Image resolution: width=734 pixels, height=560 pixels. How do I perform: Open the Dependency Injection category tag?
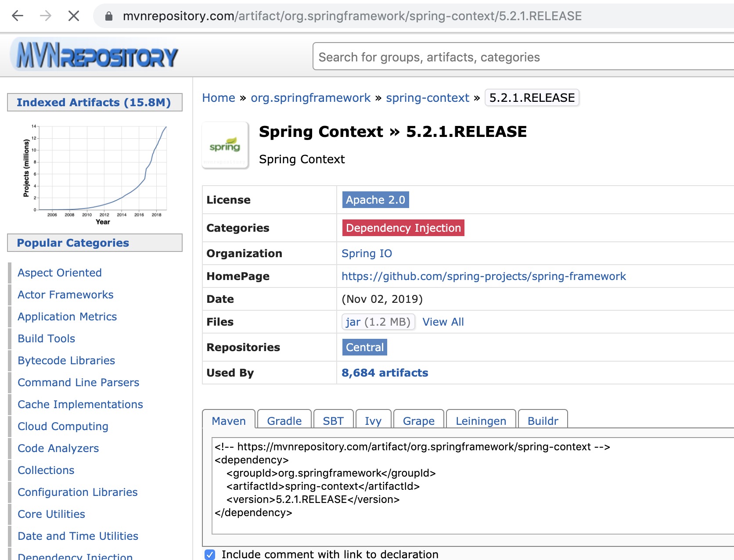pyautogui.click(x=403, y=228)
